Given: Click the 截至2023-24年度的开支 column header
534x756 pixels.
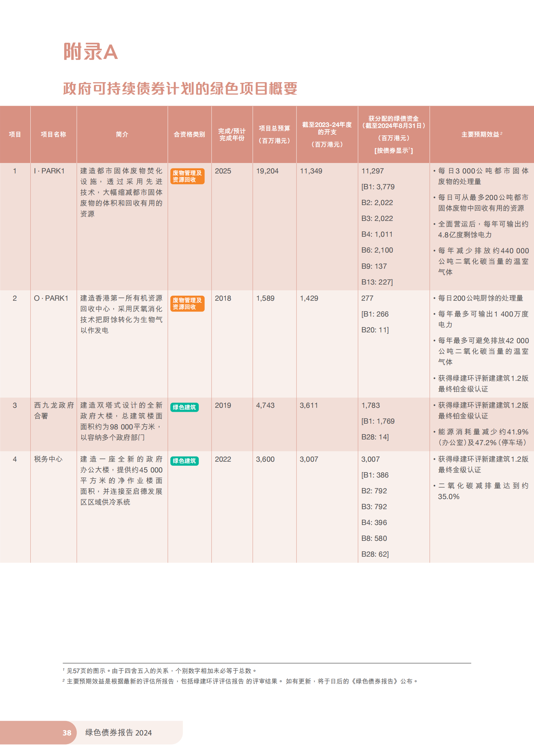Looking at the screenshot, I should tap(327, 134).
